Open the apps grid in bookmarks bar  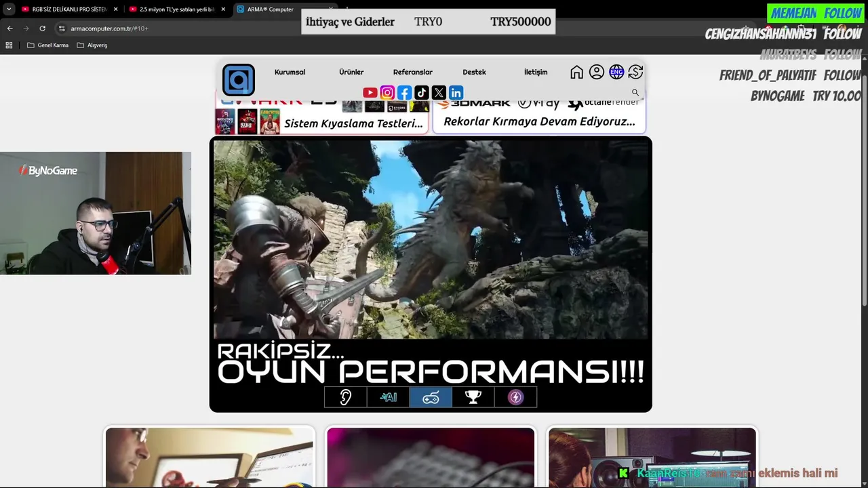tap(9, 45)
